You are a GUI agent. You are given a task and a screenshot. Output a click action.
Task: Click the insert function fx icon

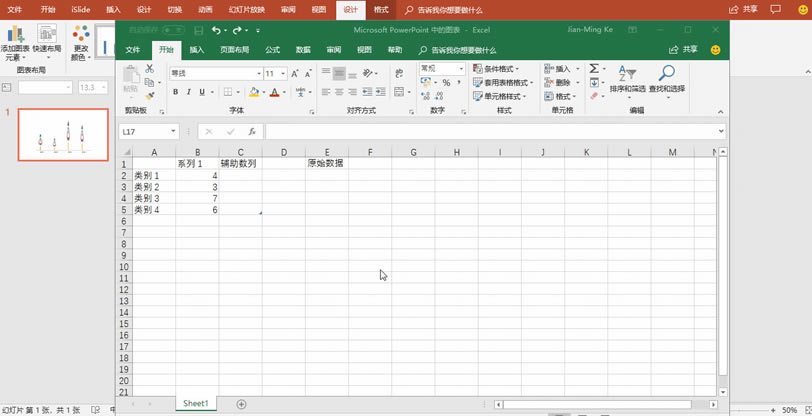click(x=252, y=131)
